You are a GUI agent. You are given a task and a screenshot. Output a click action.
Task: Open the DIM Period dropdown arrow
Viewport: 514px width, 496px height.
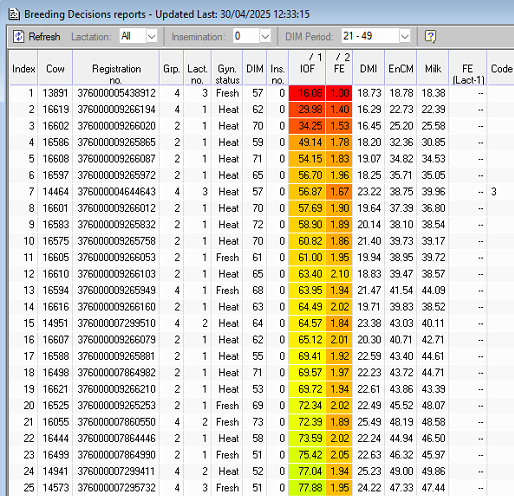tap(405, 36)
